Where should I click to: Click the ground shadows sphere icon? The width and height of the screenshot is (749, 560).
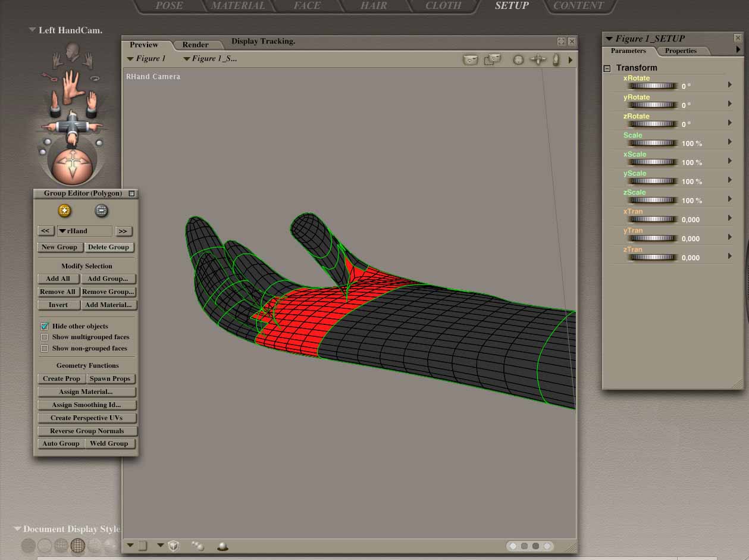pos(222,546)
